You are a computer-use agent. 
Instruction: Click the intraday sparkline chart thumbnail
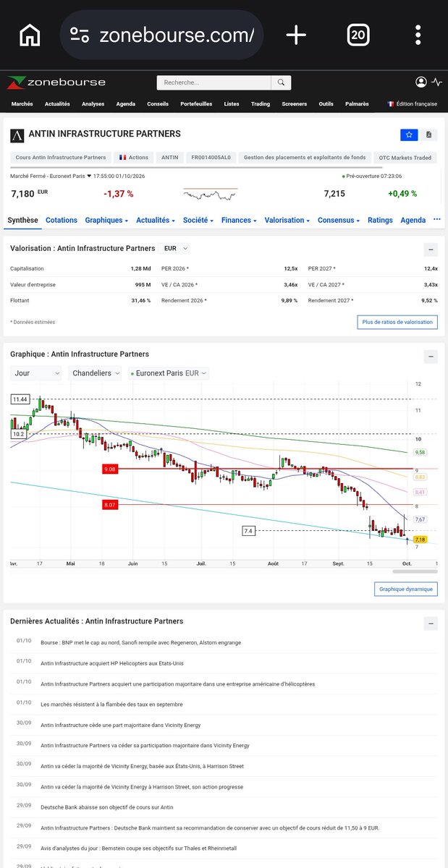[x=210, y=194]
